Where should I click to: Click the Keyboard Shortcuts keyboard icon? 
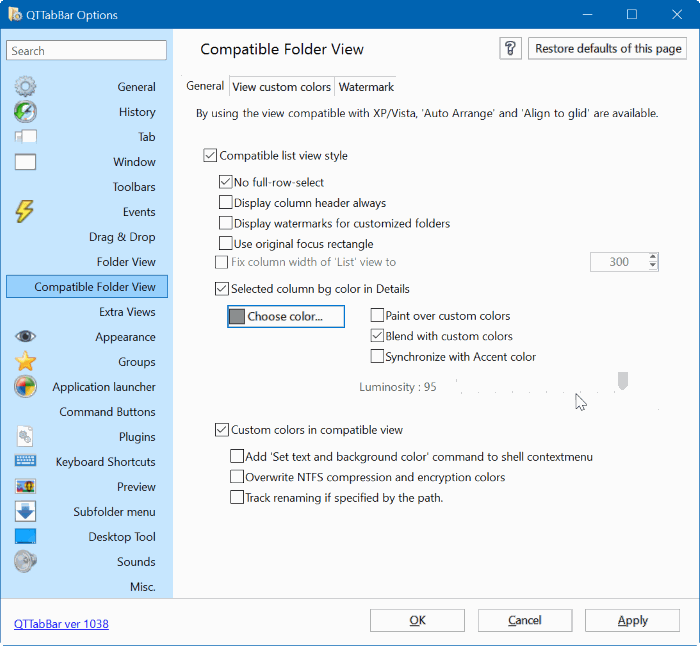click(25, 460)
